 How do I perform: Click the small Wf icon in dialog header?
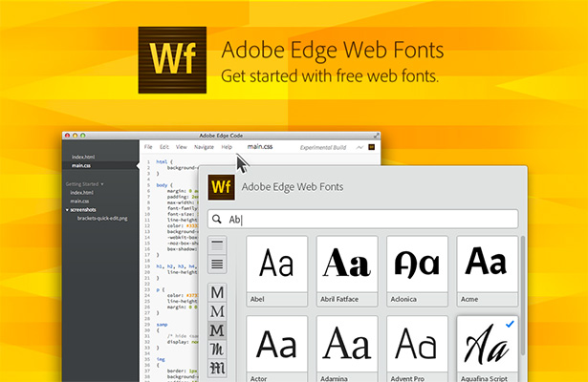(221, 187)
